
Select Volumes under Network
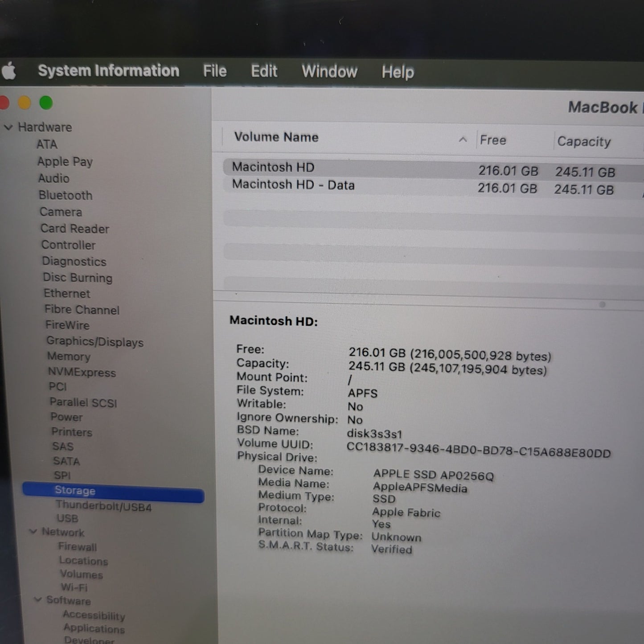(82, 574)
